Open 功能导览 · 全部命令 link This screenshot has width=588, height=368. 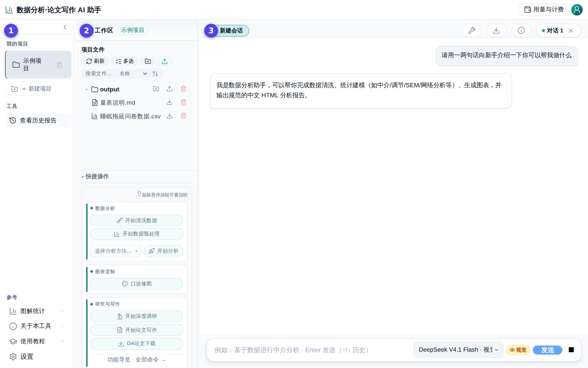(137, 360)
